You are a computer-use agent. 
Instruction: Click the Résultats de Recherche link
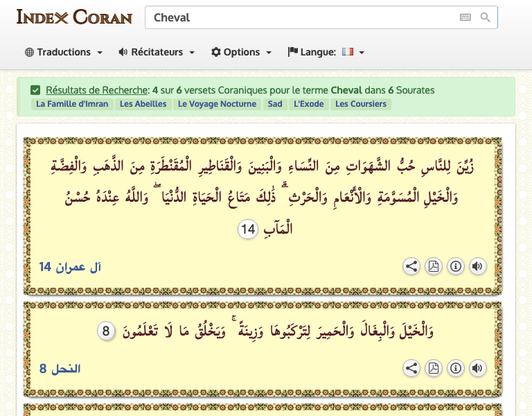[97, 90]
